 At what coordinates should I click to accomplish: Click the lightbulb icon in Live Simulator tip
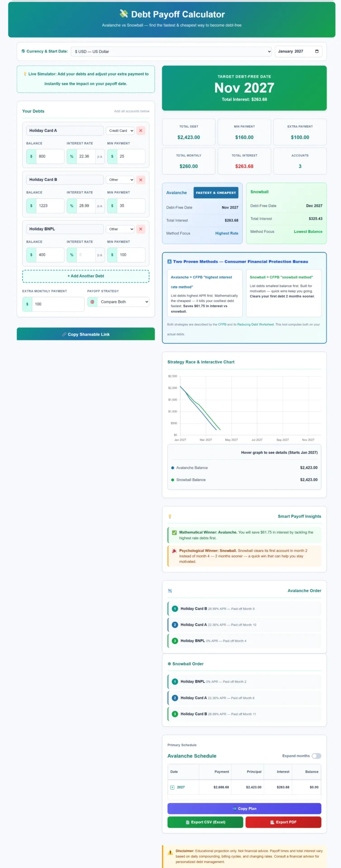click(x=25, y=74)
